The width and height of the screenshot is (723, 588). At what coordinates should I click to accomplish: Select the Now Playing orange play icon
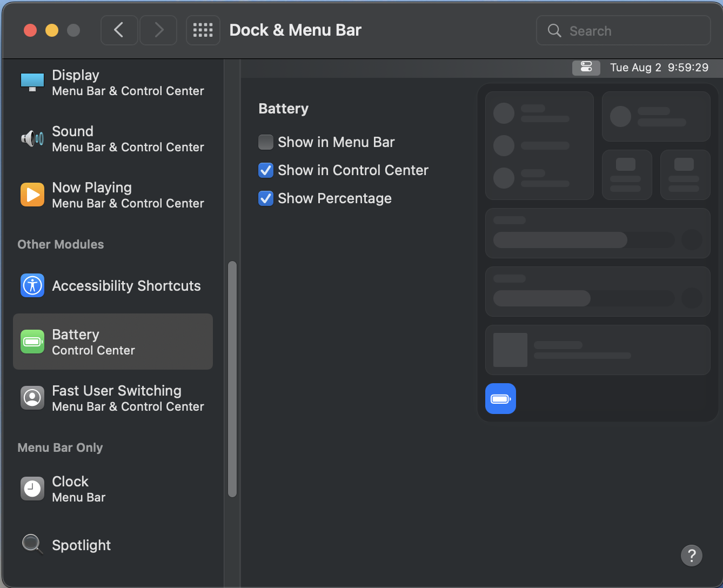[x=32, y=195]
